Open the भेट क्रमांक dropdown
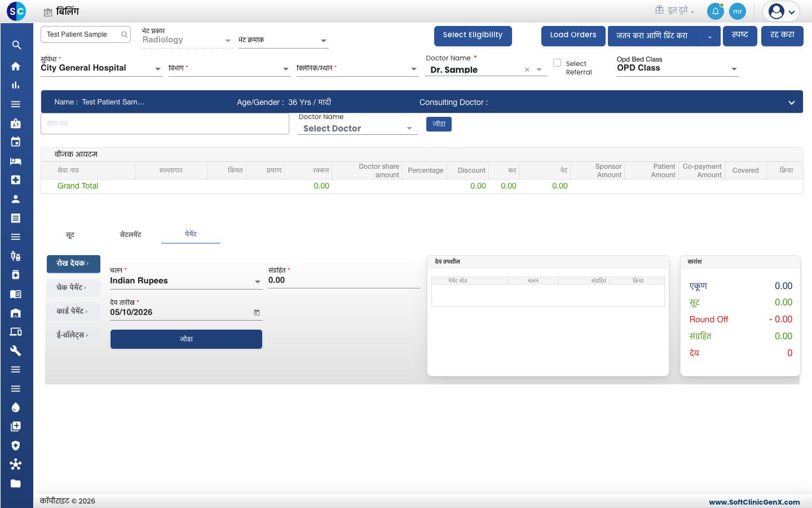The width and height of the screenshot is (812, 508). (283, 40)
